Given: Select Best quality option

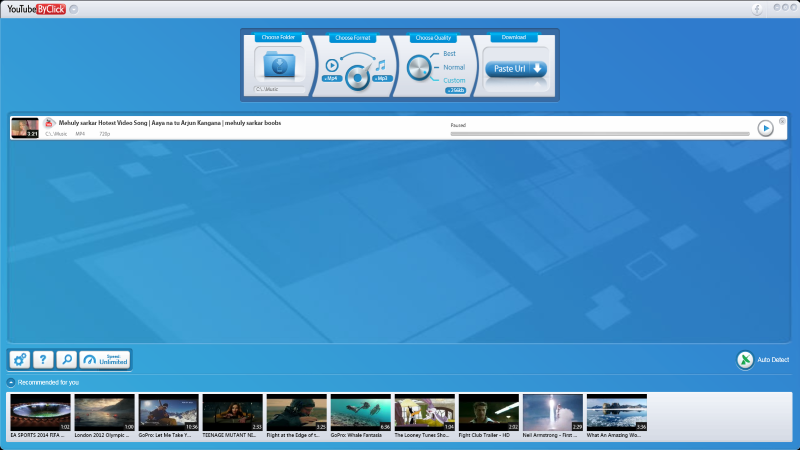Looking at the screenshot, I should [449, 54].
